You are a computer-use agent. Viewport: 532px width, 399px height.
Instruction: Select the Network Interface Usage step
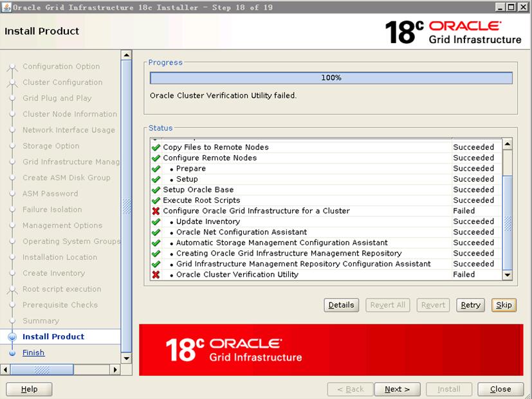point(69,130)
